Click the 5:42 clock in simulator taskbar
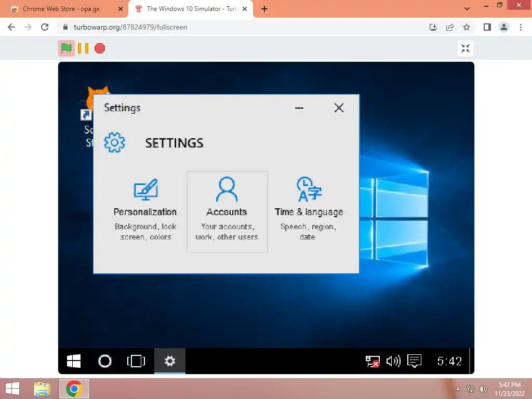Image resolution: width=532 pixels, height=399 pixels. (449, 361)
